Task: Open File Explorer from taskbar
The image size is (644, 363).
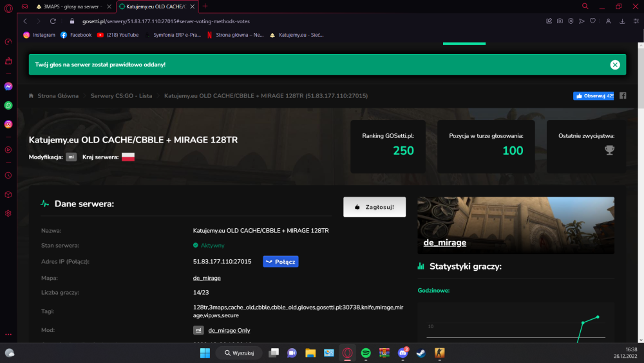Action: (x=310, y=353)
